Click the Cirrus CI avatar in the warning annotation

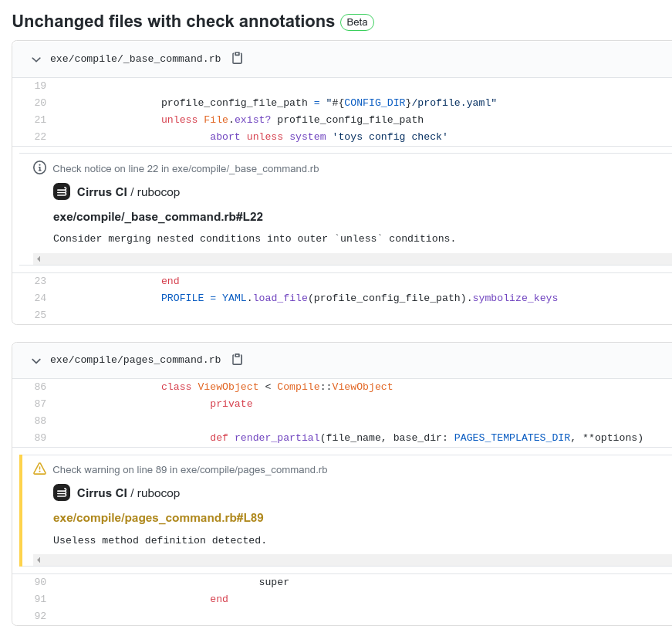pos(62,492)
